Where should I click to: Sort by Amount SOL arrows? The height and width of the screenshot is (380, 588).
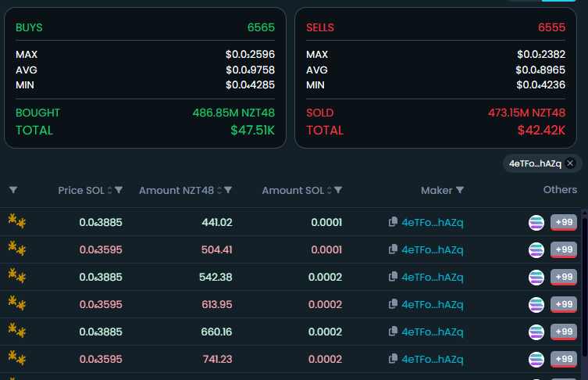click(x=329, y=190)
